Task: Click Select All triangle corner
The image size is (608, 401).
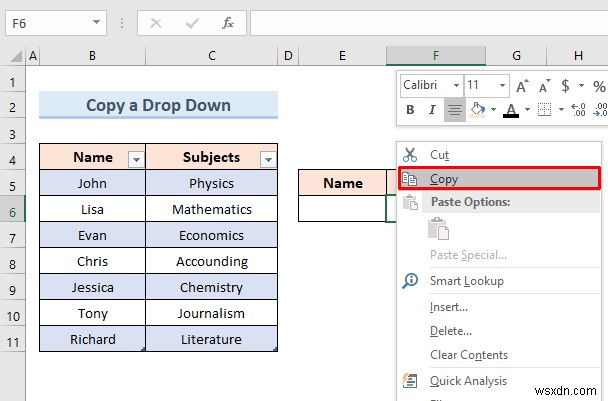Action: [x=16, y=56]
